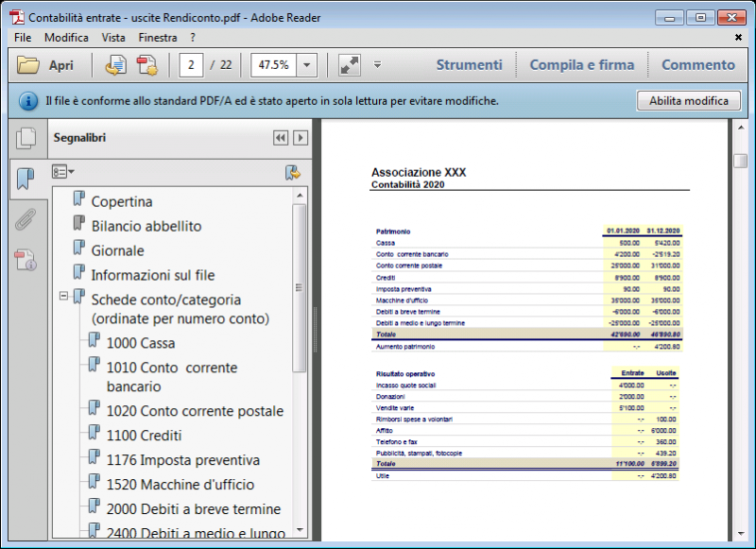756x549 pixels.
Task: Open the attachments paperclip panel icon
Action: (x=26, y=219)
